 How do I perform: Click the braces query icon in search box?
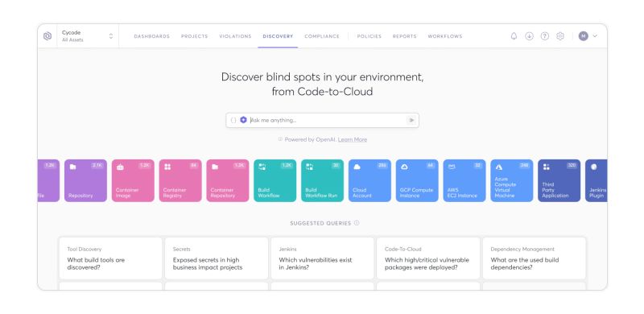pyautogui.click(x=233, y=120)
